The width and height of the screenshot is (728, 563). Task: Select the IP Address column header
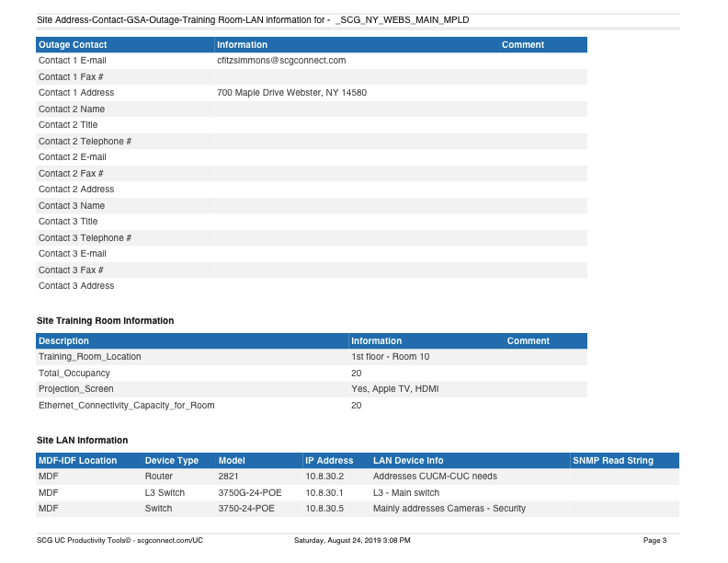click(x=329, y=461)
